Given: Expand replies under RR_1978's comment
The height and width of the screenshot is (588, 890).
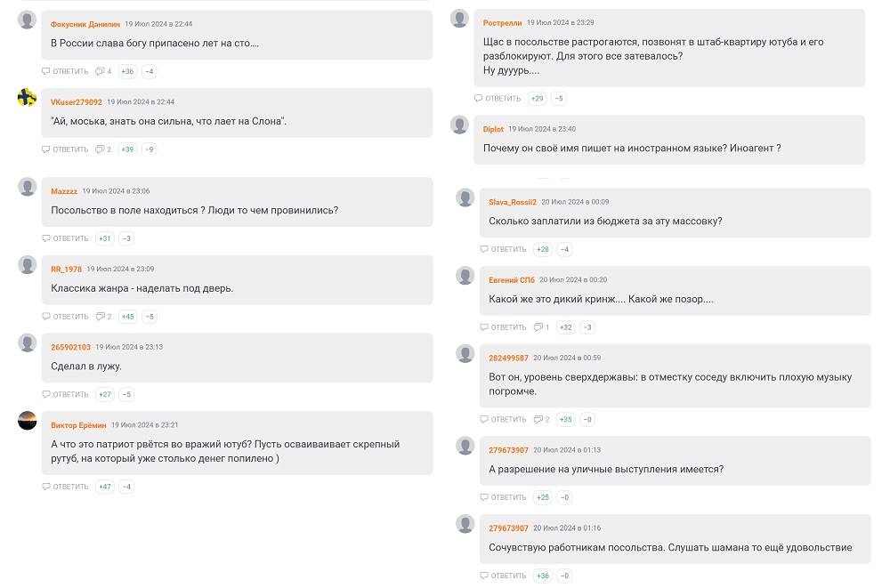Looking at the screenshot, I should [x=104, y=317].
